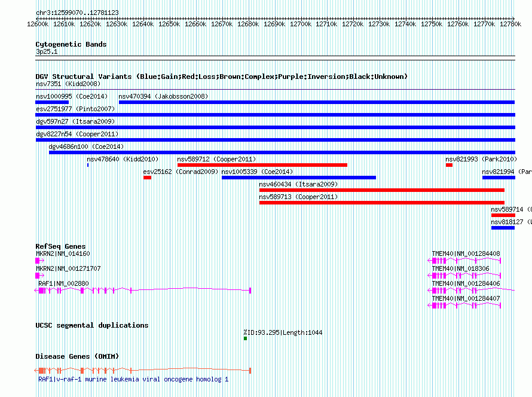The width and height of the screenshot is (532, 397).
Task: Click the tiny nsv478640 (Kidd2010) blue marker
Action: 88,165
